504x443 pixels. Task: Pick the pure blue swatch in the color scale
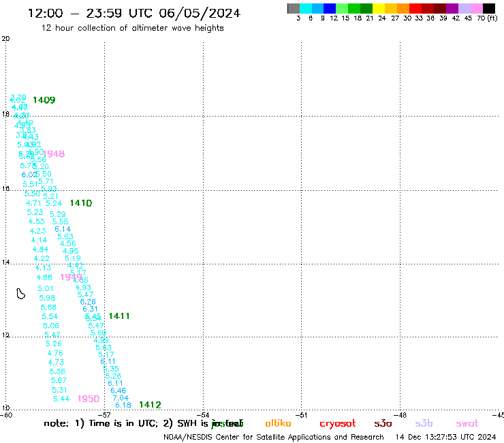[330, 8]
